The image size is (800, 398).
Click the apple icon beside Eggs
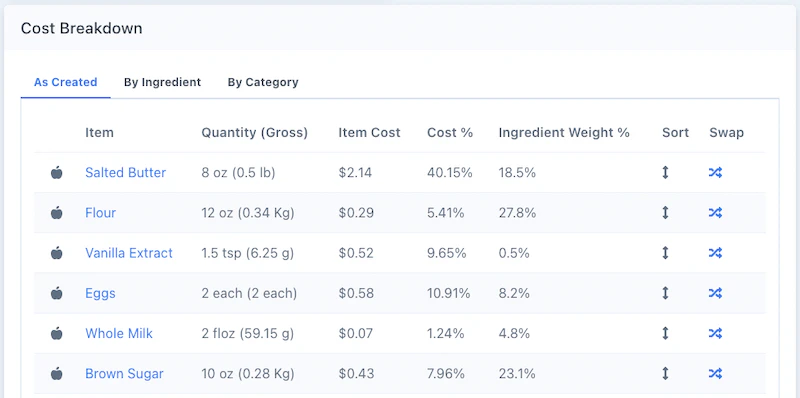(x=57, y=293)
